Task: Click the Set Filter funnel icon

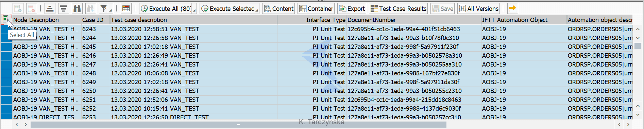Action: click(104, 8)
